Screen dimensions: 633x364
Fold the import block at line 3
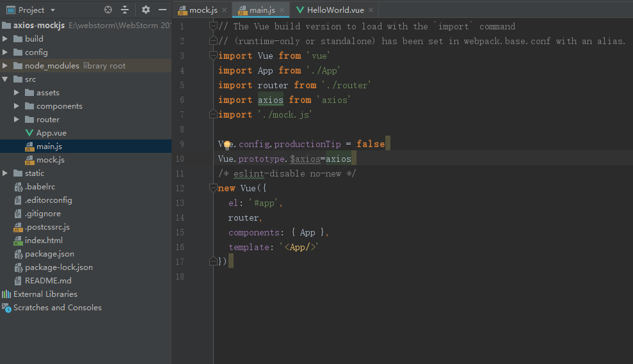click(x=213, y=56)
